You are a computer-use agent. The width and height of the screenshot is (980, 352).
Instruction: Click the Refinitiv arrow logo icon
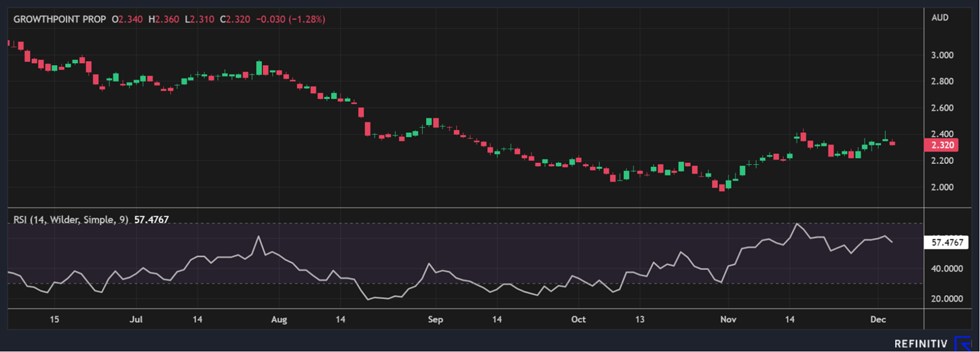coord(963,343)
